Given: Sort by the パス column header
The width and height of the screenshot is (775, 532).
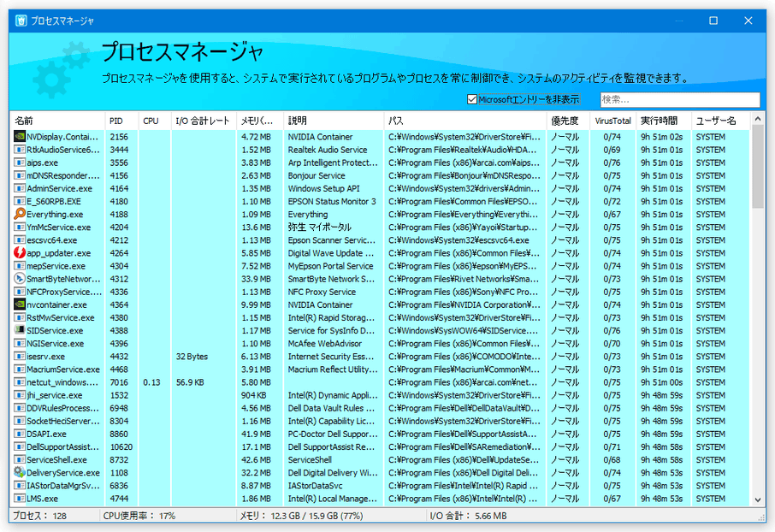Looking at the screenshot, I should [465, 121].
